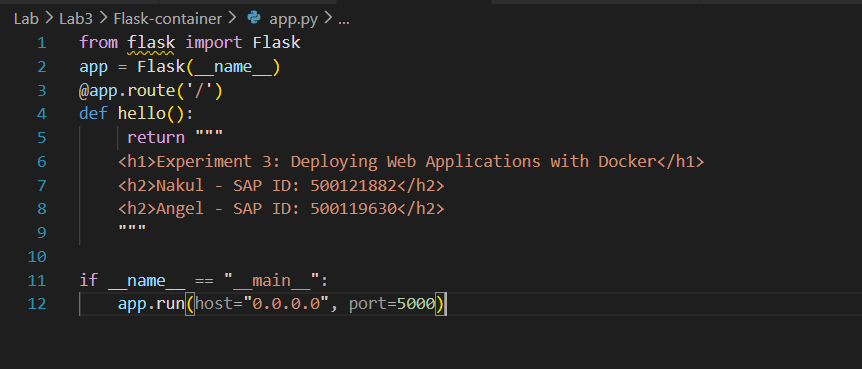Click '__name__' argument in Flask call

(x=233, y=67)
